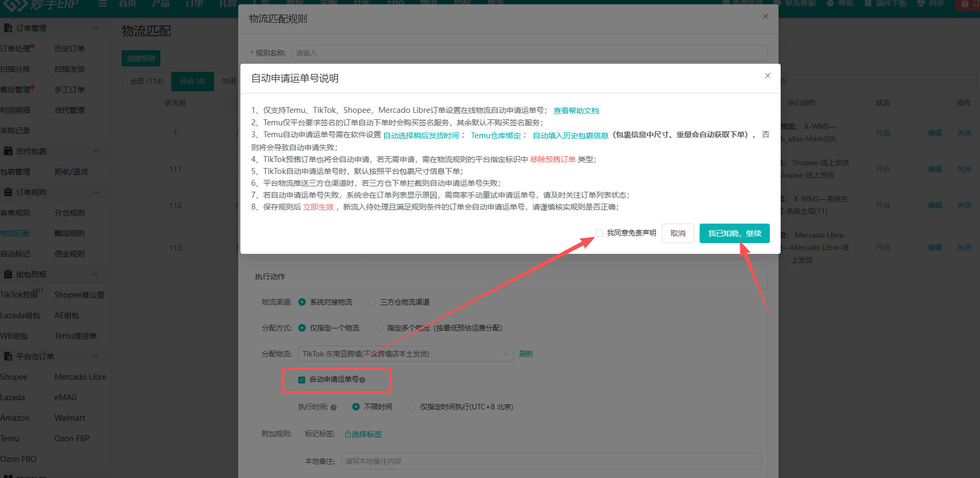
Task: Open 分仓规则 in the sidebar
Action: [70, 213]
